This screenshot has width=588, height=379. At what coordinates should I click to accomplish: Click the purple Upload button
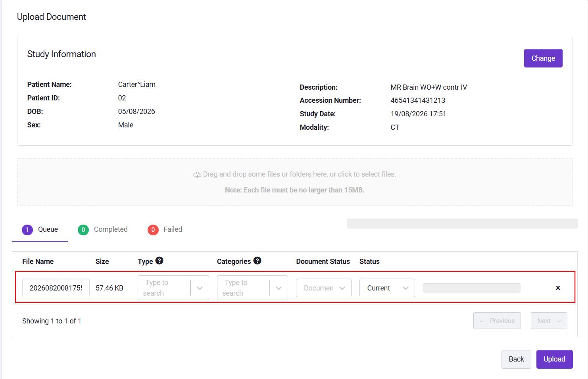point(554,359)
